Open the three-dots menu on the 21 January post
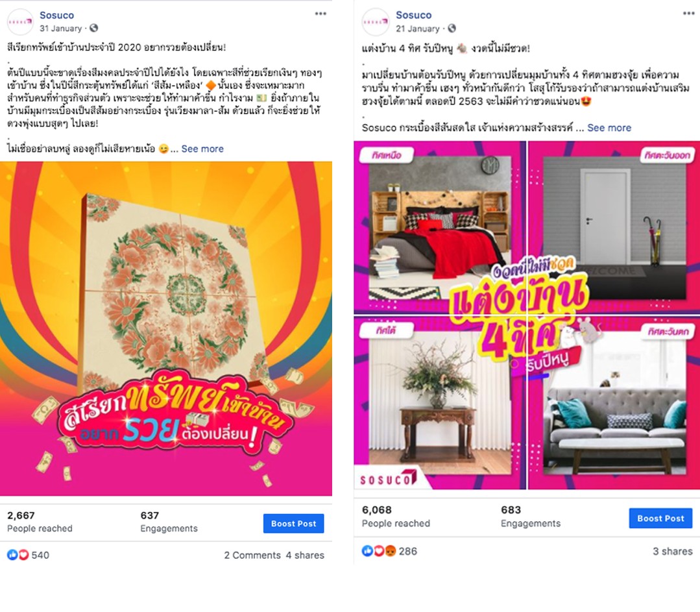 pos(688,14)
